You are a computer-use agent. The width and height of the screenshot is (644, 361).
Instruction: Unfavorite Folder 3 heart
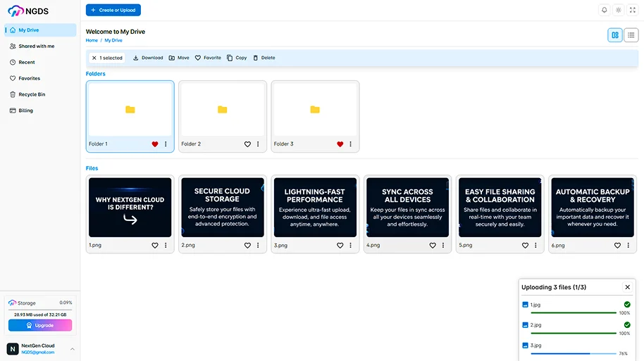[340, 144]
